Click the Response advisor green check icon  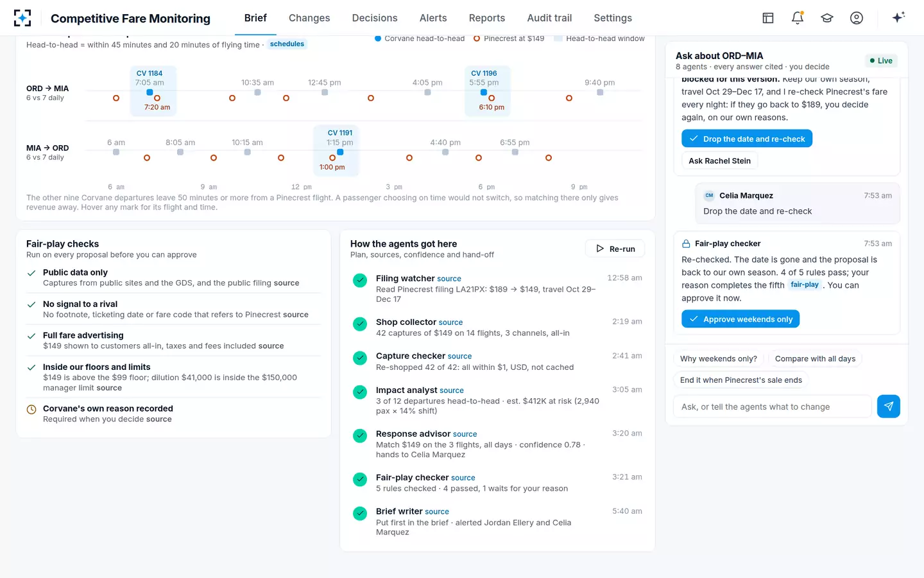360,435
